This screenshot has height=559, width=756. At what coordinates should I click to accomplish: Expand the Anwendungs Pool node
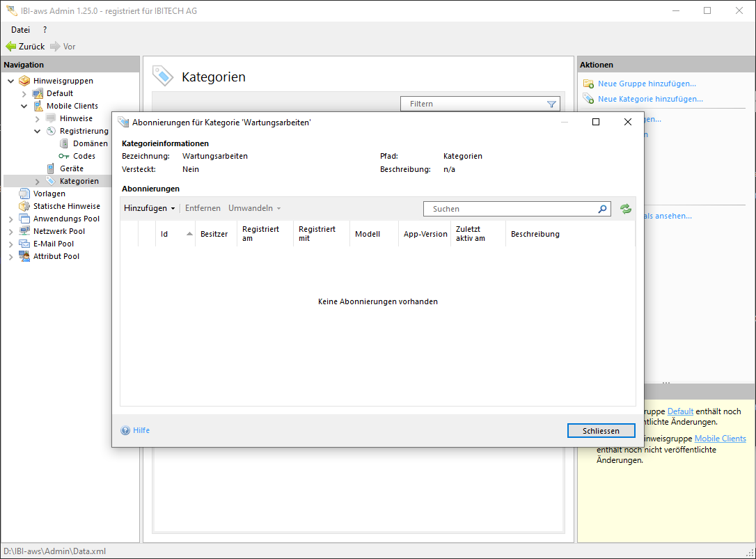[11, 219]
